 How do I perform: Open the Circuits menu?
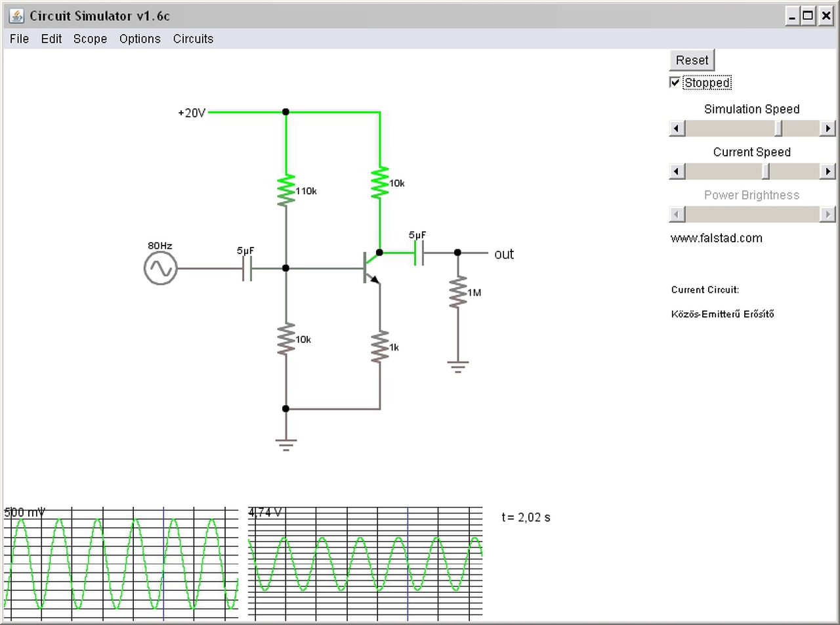coord(193,39)
